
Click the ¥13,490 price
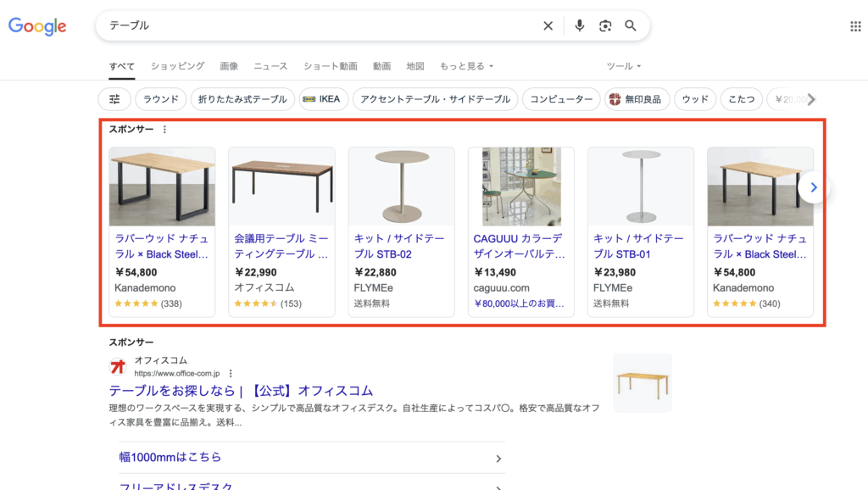click(495, 272)
